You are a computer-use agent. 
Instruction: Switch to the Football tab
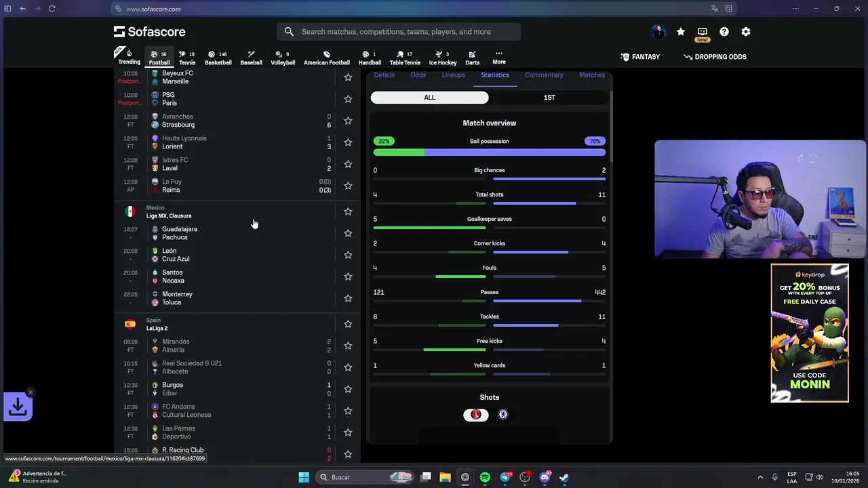159,58
